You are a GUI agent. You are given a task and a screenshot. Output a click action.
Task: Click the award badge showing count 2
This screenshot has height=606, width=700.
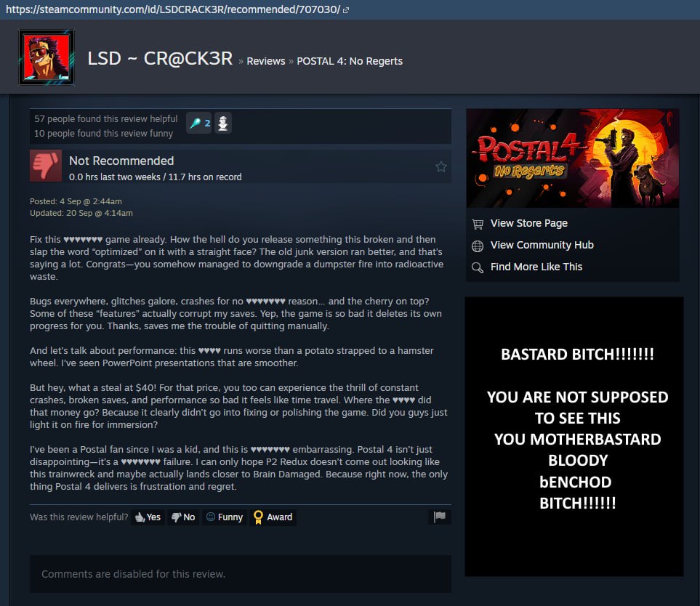pyautogui.click(x=199, y=124)
